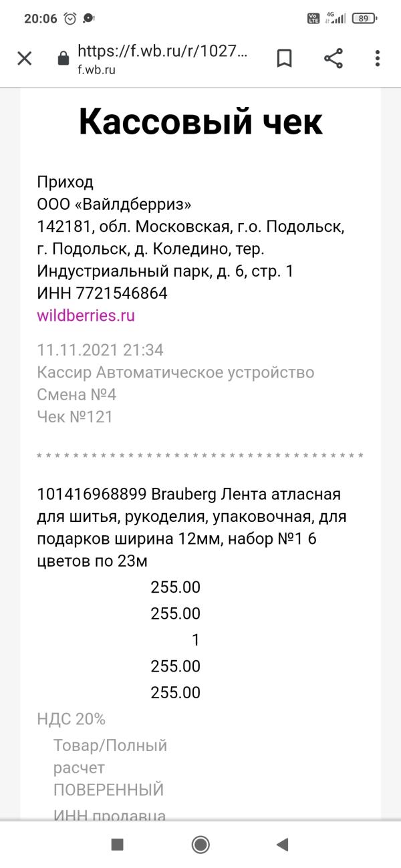Open the wildberries.ru link
This screenshot has width=401, height=868.
[x=86, y=315]
